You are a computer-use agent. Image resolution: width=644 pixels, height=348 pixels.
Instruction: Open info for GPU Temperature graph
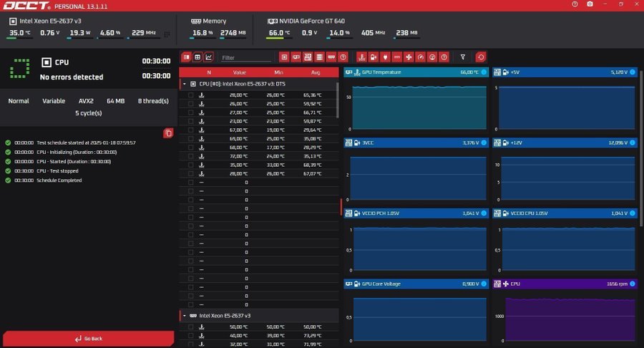pyautogui.click(x=484, y=72)
